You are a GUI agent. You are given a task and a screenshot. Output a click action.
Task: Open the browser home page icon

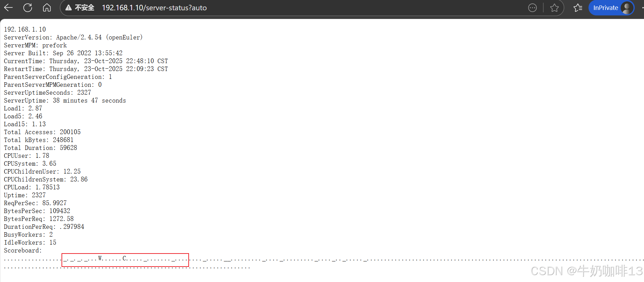pyautogui.click(x=47, y=8)
